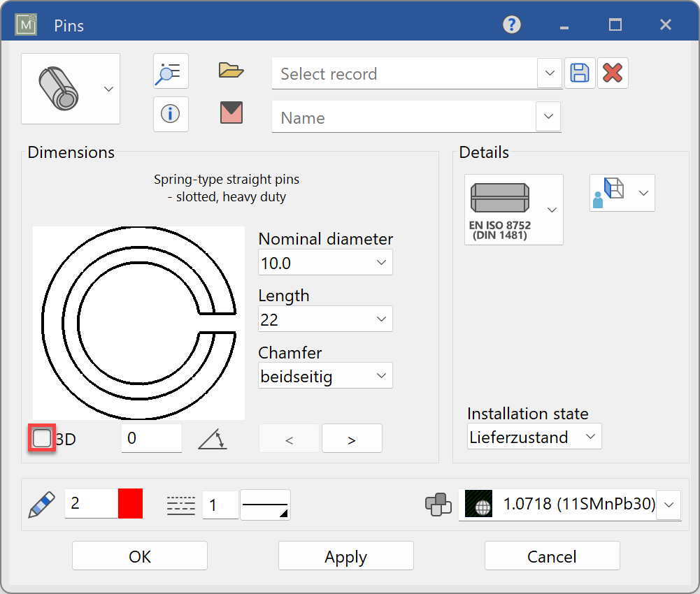Image resolution: width=700 pixels, height=594 pixels.
Task: Send feedback via the mail icon
Action: tap(231, 113)
